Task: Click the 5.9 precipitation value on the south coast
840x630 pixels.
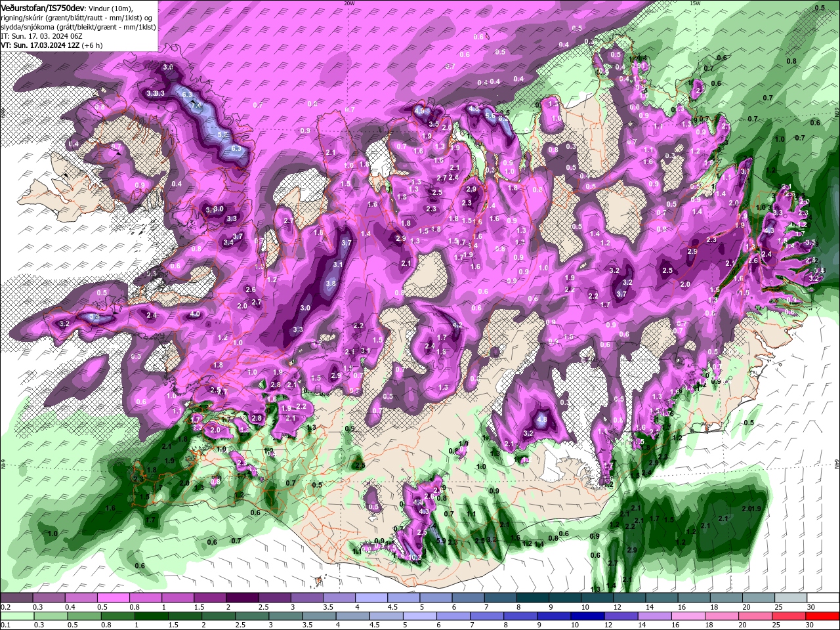Action: tap(441, 541)
